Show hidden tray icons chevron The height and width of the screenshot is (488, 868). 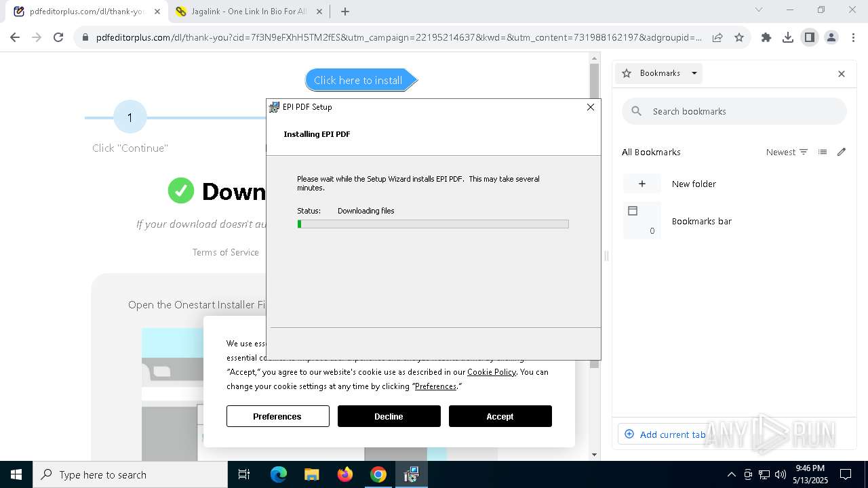pos(731,474)
